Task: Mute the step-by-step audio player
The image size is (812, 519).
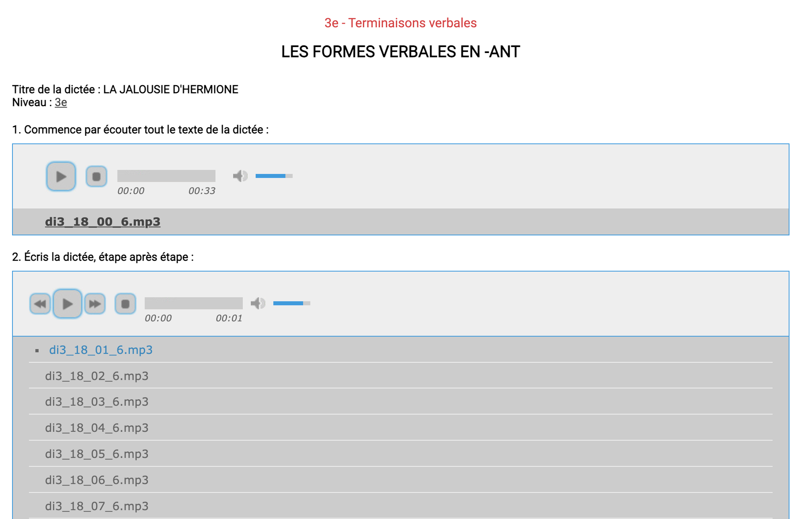Action: [258, 303]
